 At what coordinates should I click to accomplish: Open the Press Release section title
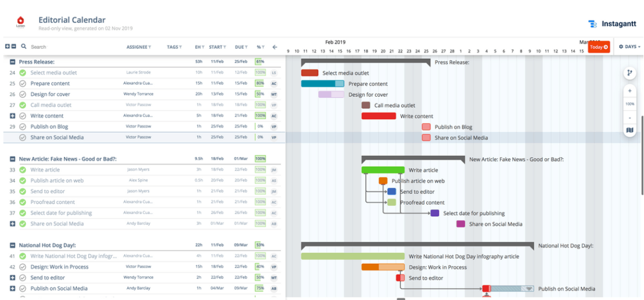click(x=37, y=62)
